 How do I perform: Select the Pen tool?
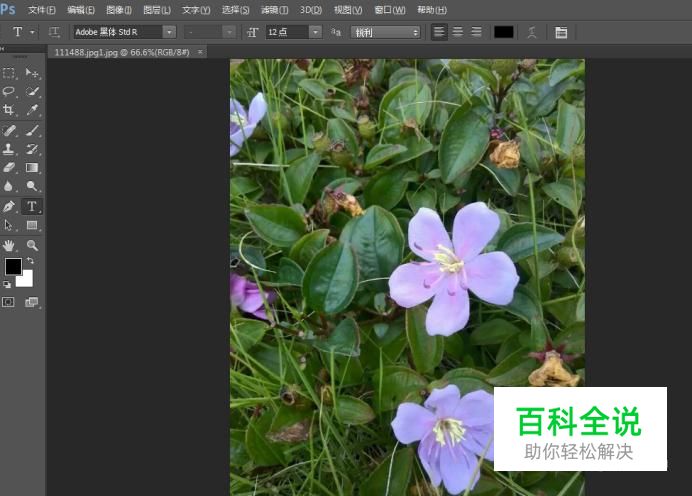click(x=9, y=207)
